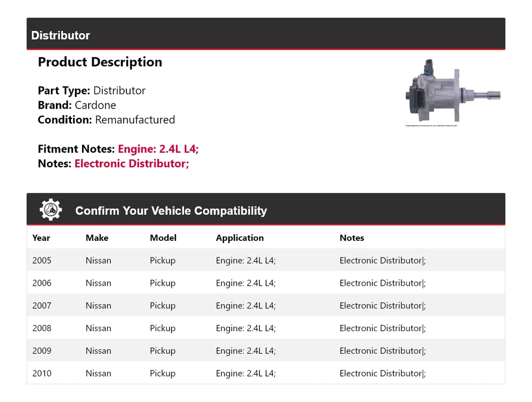This screenshot has height=402, width=532.
Task: Sort by the Year column header
Action: (x=41, y=238)
